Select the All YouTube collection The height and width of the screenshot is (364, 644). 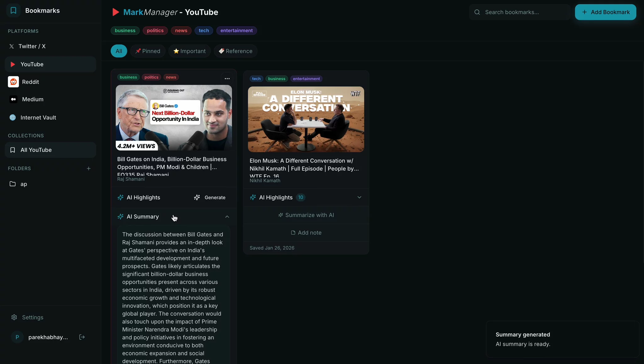pyautogui.click(x=50, y=150)
